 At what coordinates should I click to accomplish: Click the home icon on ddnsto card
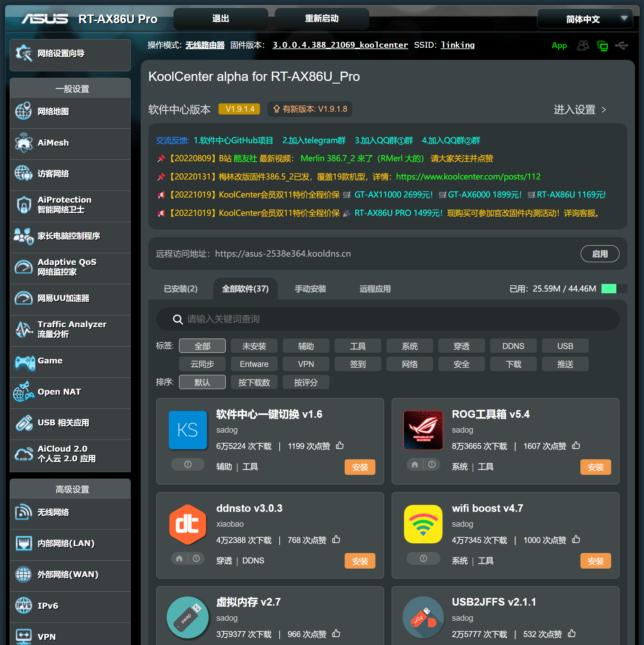tap(179, 559)
